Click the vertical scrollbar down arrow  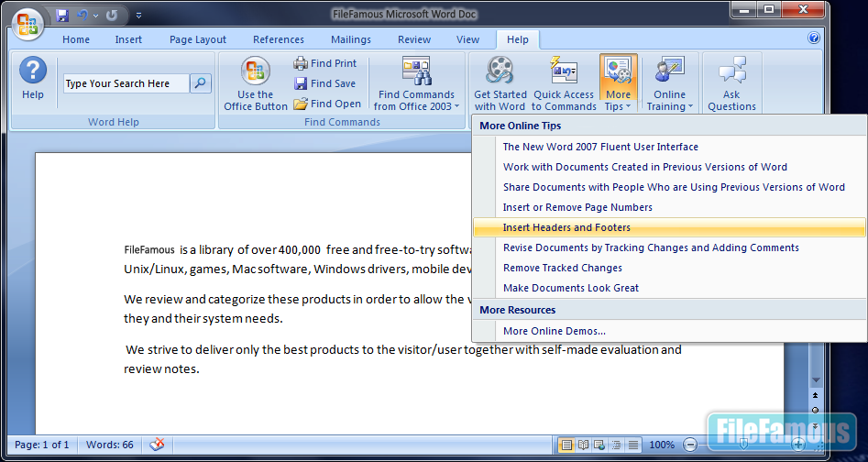coord(816,380)
